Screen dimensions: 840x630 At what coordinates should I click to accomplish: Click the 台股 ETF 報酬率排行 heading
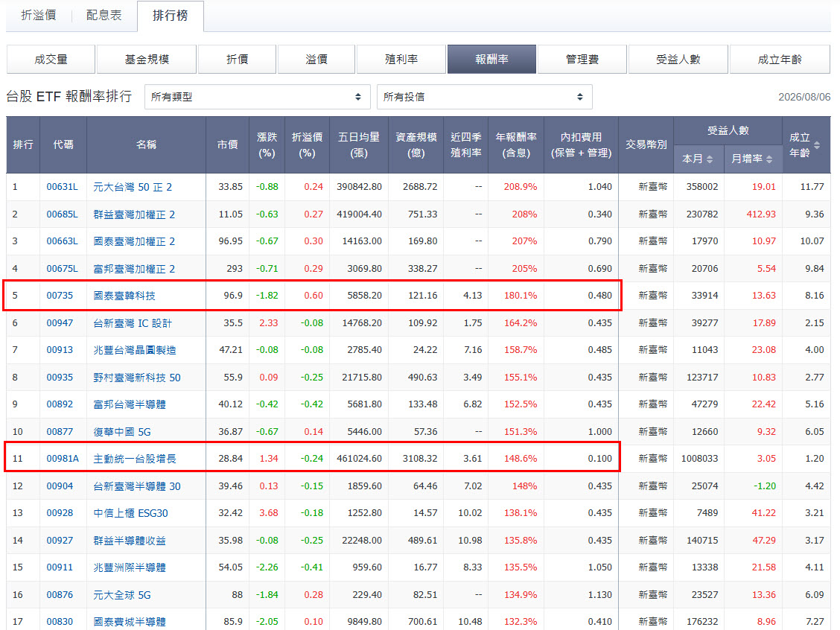pos(69,96)
